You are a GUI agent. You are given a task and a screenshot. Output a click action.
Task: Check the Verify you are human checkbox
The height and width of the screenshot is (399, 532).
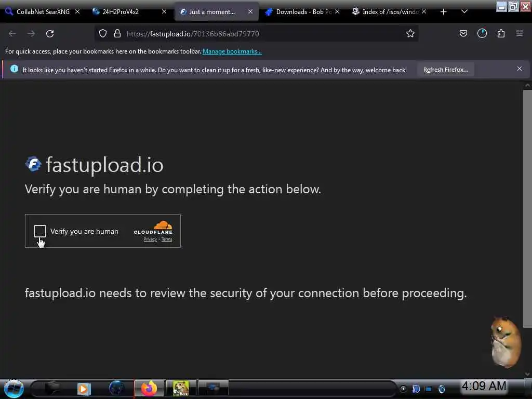(x=39, y=231)
